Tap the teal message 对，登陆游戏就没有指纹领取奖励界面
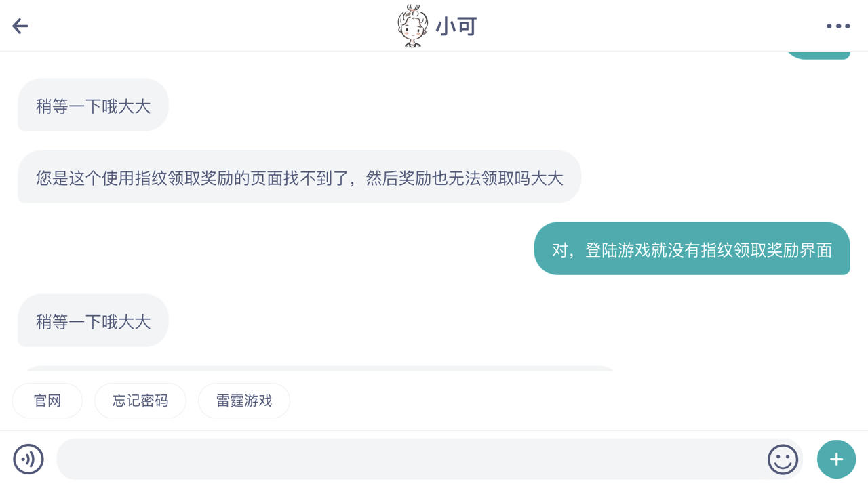The image size is (868, 488). coord(692,249)
